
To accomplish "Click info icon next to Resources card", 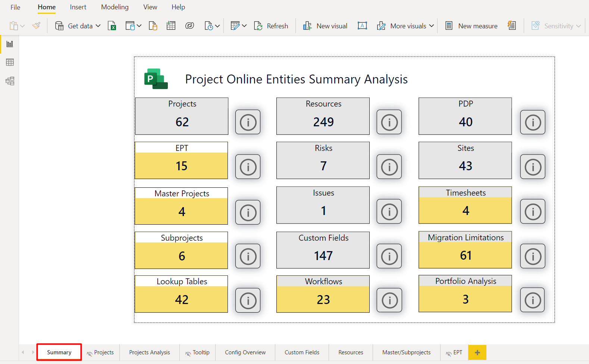I will click(x=389, y=122).
